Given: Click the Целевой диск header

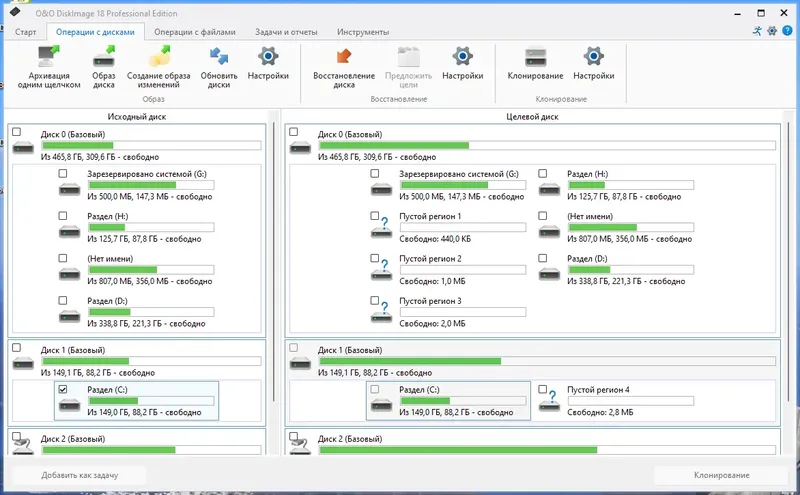Looking at the screenshot, I should click(x=532, y=117).
